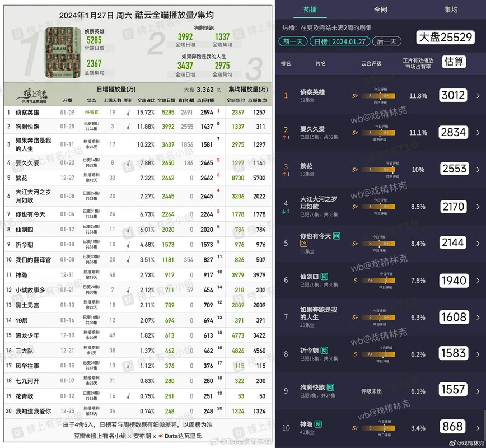Switch to the 全网 tab
Screen dimensions: 486x448
(x=380, y=10)
